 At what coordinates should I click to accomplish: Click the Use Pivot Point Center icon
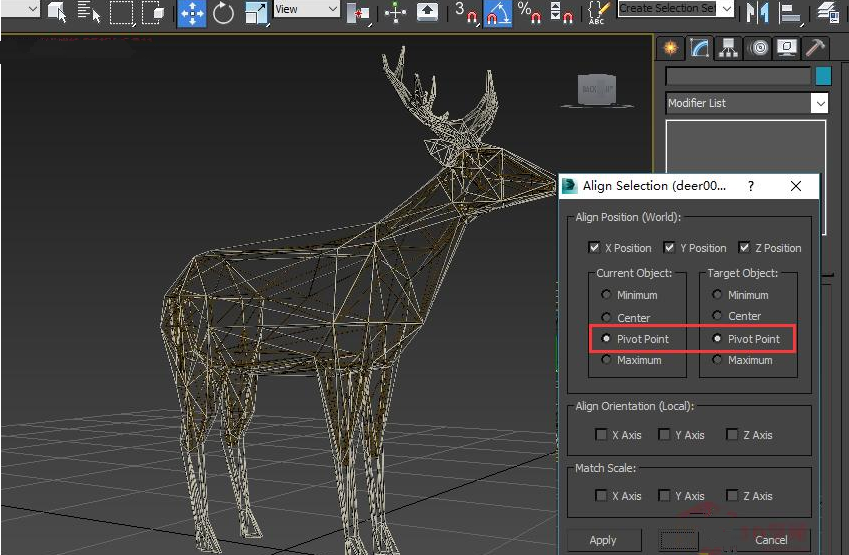point(358,12)
